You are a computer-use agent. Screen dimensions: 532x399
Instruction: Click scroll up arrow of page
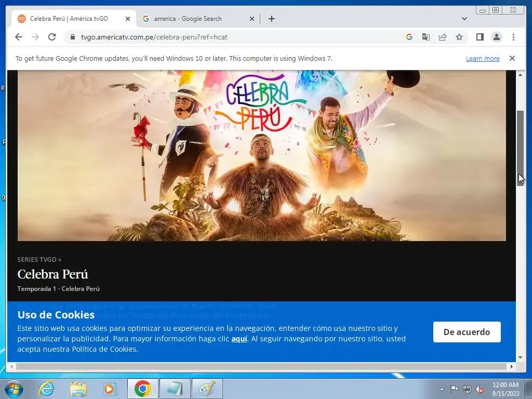click(520, 75)
